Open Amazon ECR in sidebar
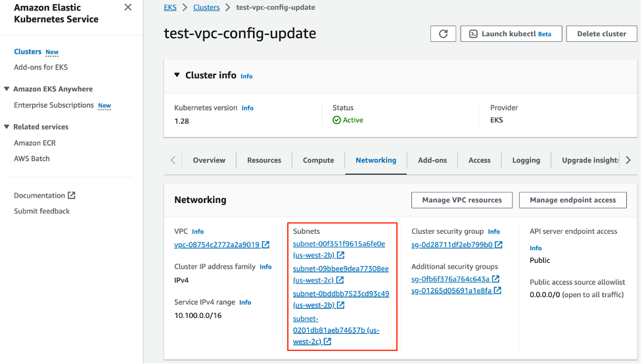 (x=35, y=143)
